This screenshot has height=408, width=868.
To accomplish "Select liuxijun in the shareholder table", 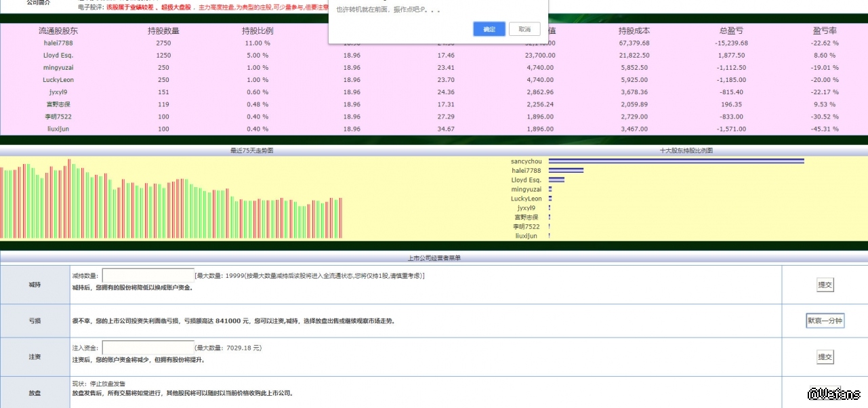I will coord(58,129).
